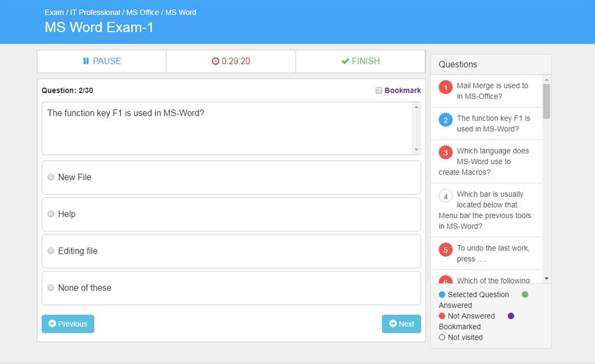The width and height of the screenshot is (595, 364).
Task: Click the arrow icon on Next button
Action: 393,323
